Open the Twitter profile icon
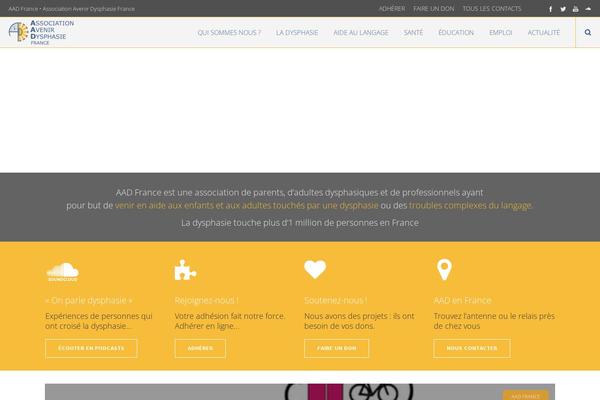 (563, 9)
